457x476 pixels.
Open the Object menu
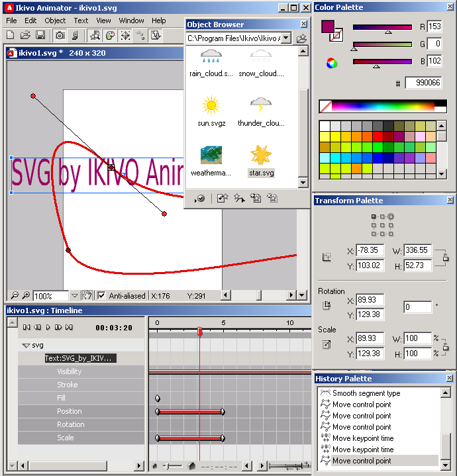pos(55,21)
